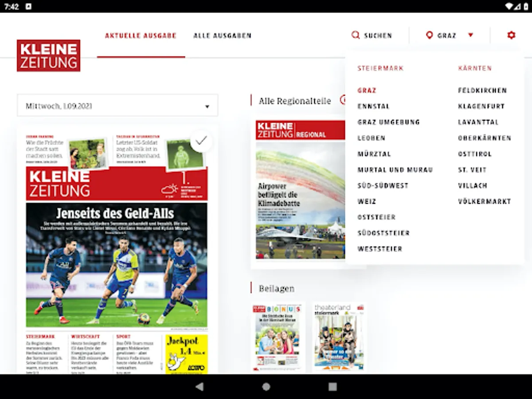
Task: Tap the checkmark on the front page
Action: click(201, 141)
